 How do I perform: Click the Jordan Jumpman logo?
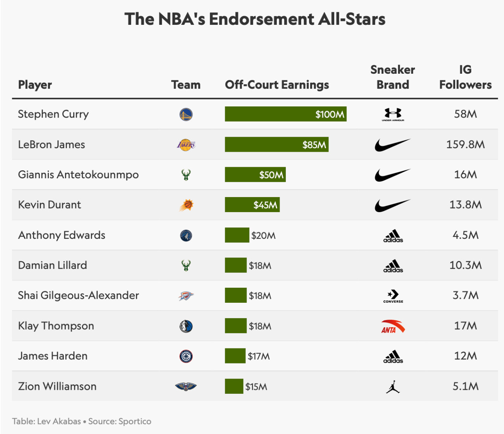[393, 387]
